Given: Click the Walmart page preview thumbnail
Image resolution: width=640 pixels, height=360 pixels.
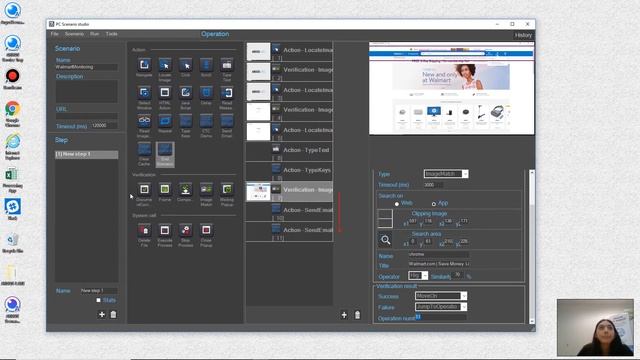Looking at the screenshot, I should (451, 88).
